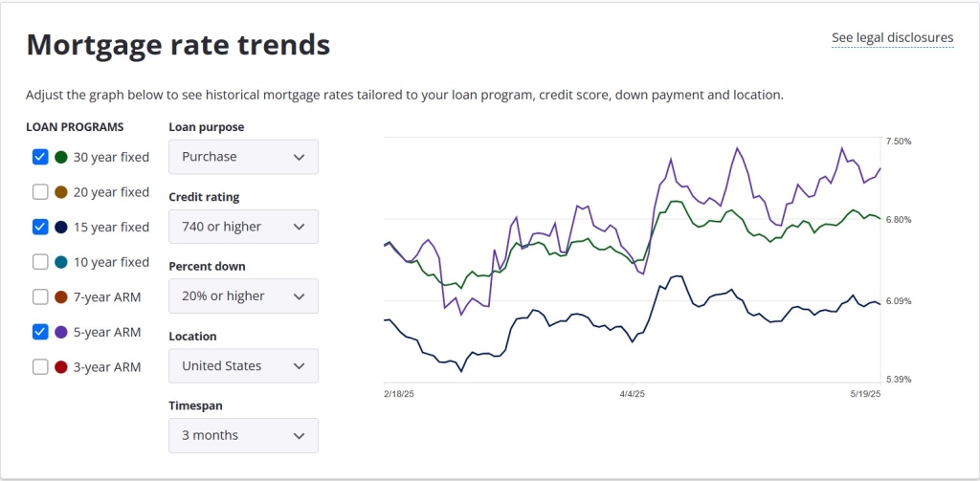Click the 7-year ARM label text
980x481 pixels.
pyautogui.click(x=107, y=296)
